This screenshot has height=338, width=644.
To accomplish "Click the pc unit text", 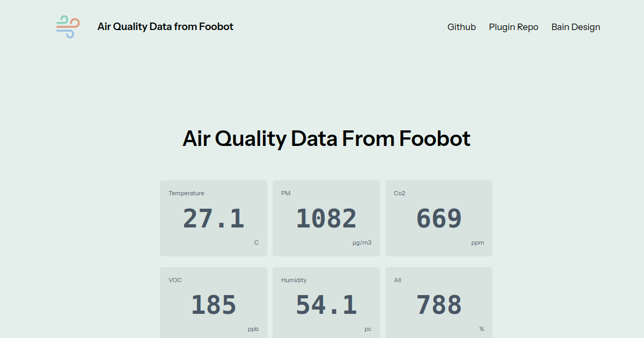I will coord(368,329).
